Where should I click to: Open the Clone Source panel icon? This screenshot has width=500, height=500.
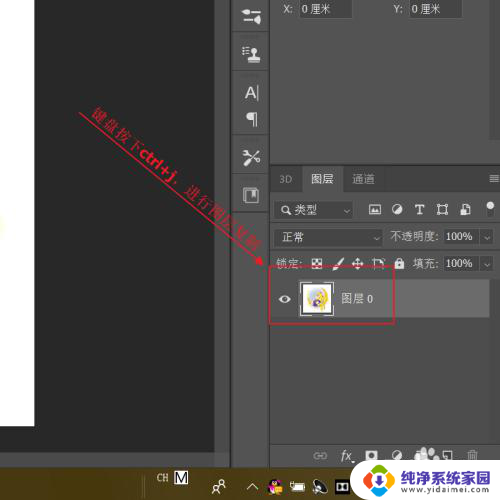pyautogui.click(x=251, y=54)
